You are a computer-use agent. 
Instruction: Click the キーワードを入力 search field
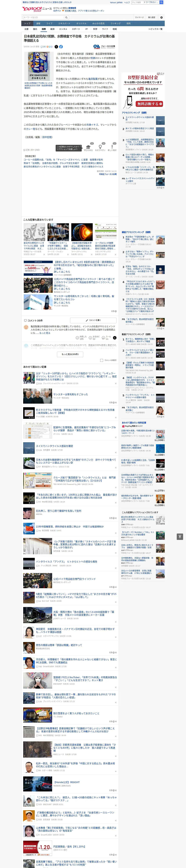tap(44, 18)
